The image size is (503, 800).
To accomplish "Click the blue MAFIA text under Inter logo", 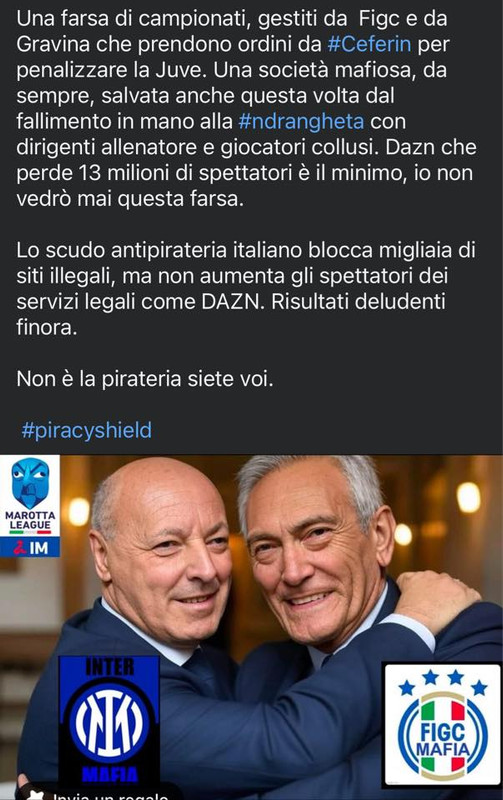I will click(110, 774).
